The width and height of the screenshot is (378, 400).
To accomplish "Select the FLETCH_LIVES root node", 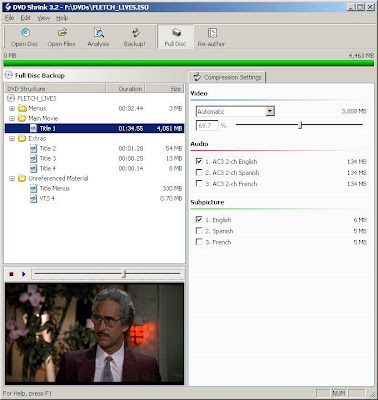I will click(37, 98).
